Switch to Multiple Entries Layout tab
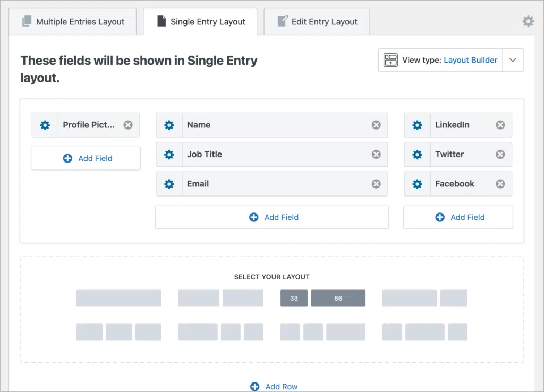The width and height of the screenshot is (544, 392). click(x=72, y=21)
